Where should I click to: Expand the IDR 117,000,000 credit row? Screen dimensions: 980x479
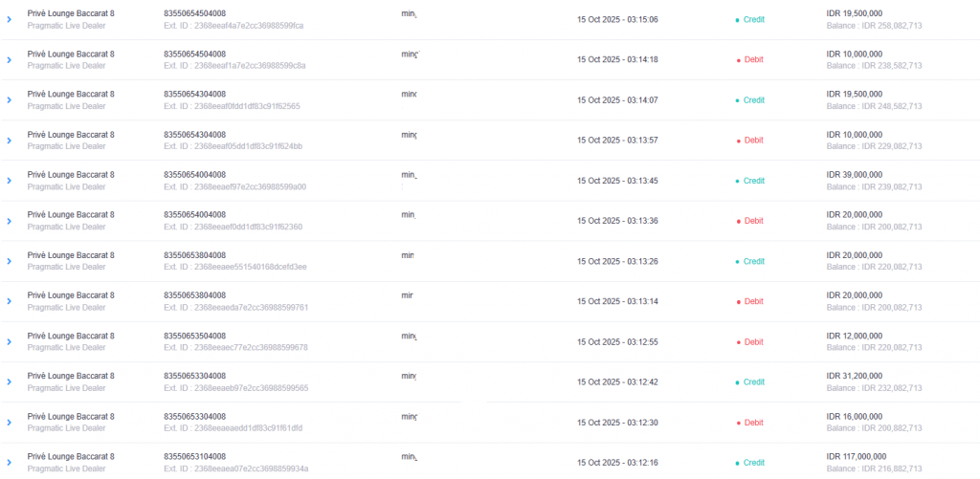tap(9, 463)
